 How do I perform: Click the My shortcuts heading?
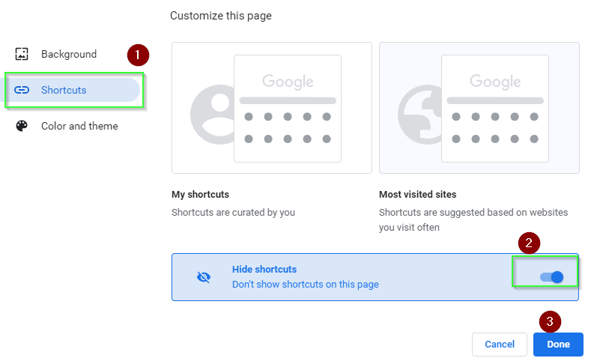200,195
